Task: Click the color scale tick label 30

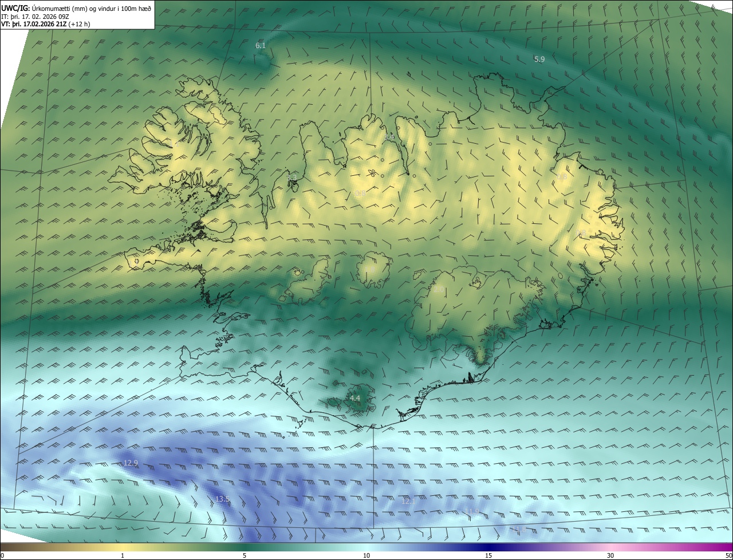Action: point(610,555)
